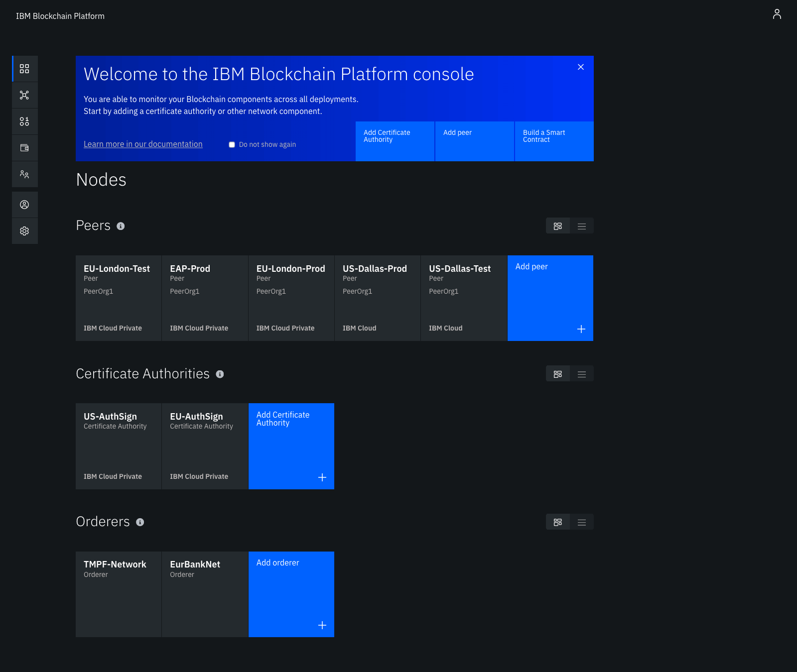Screen dimensions: 797x672
Task: Open the user profile icon in the sidebar
Action: click(24, 204)
